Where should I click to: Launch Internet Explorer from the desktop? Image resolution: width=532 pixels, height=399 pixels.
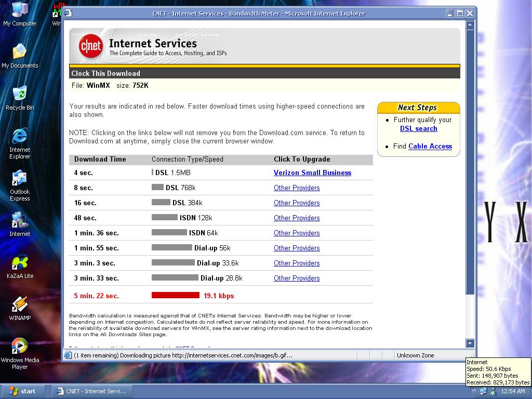(20, 136)
